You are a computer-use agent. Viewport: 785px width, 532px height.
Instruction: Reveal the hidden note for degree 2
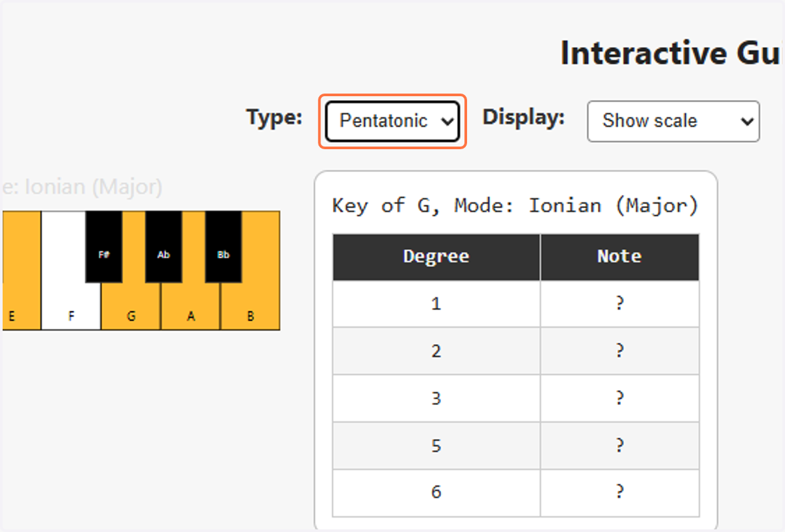coord(619,351)
